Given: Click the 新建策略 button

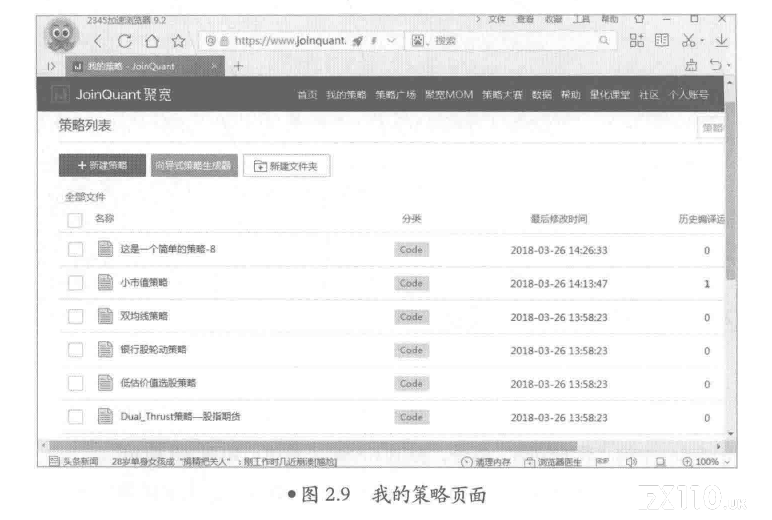Looking at the screenshot, I should (102, 165).
